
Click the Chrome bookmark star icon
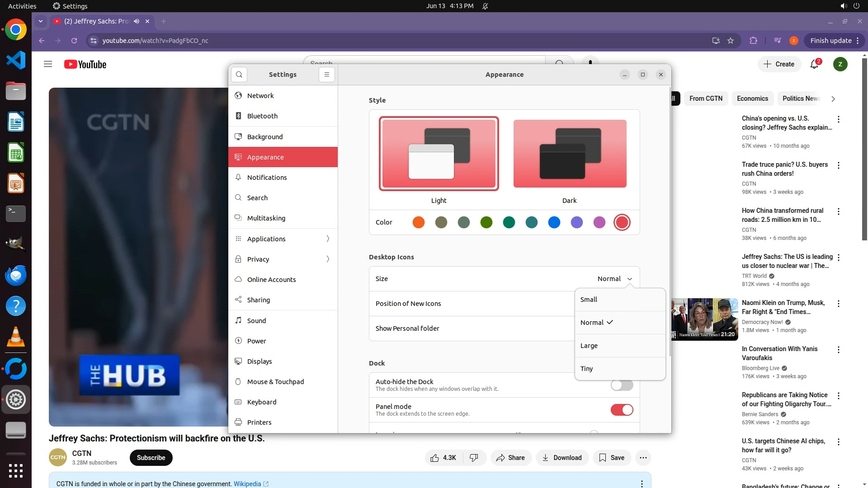731,41
